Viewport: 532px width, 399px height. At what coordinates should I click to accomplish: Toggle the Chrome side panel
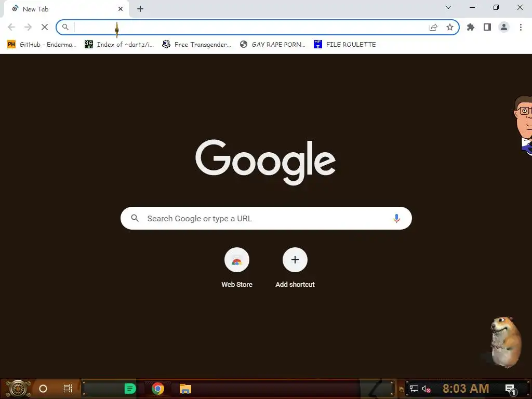487,27
